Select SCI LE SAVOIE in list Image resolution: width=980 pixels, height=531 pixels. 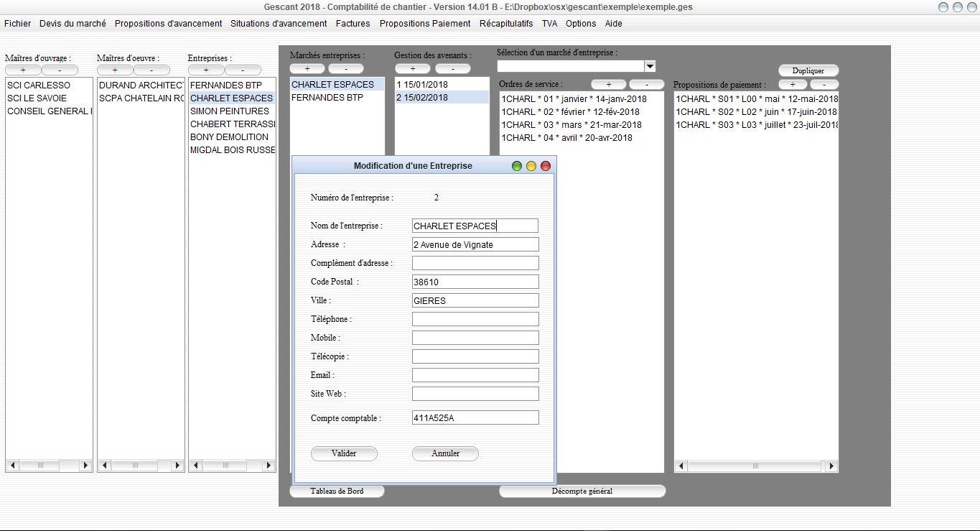(x=49, y=98)
